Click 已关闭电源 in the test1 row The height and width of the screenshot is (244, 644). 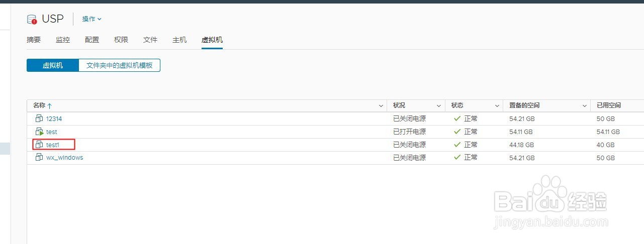tap(409, 145)
